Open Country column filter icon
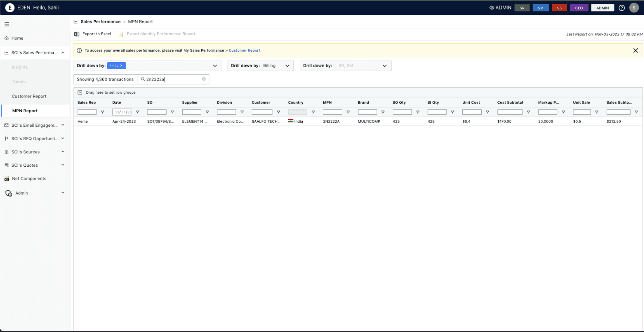The width and height of the screenshot is (644, 332). click(x=313, y=112)
